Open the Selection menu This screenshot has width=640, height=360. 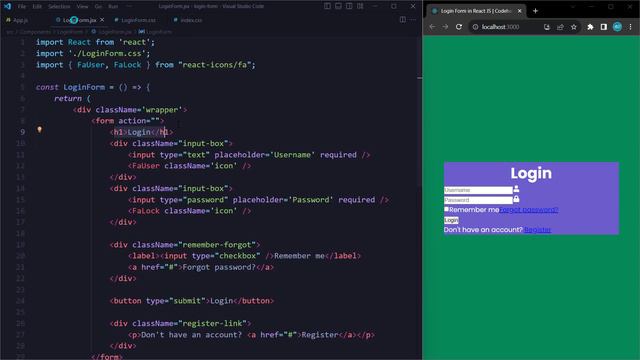coord(59,7)
